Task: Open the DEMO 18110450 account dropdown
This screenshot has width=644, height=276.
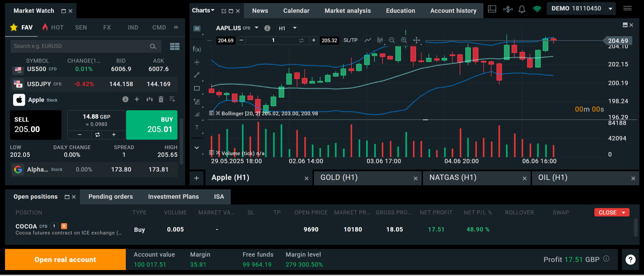Action: pyautogui.click(x=582, y=9)
